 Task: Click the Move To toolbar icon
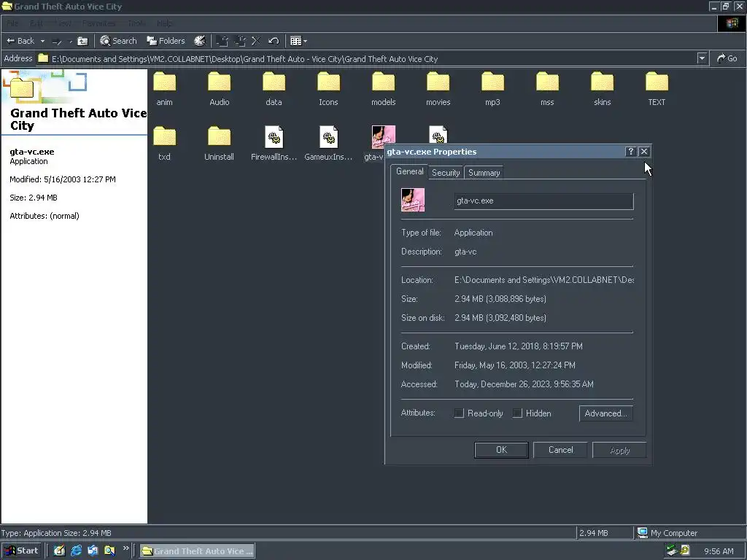[x=222, y=41]
